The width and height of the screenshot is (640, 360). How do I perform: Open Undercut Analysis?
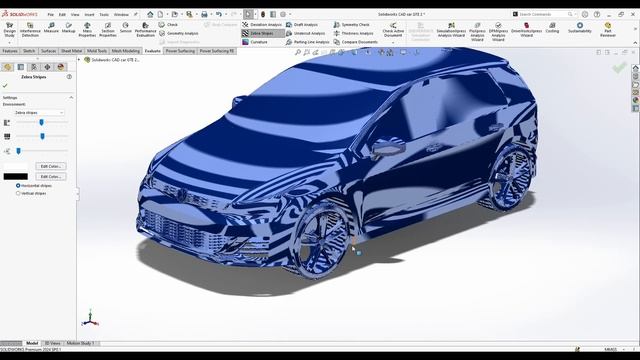pyautogui.click(x=305, y=33)
